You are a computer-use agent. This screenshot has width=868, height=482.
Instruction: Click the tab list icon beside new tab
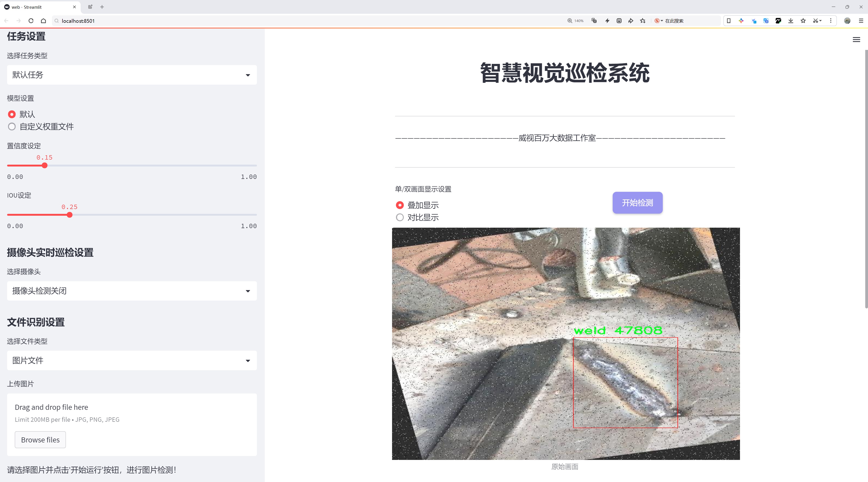click(90, 7)
